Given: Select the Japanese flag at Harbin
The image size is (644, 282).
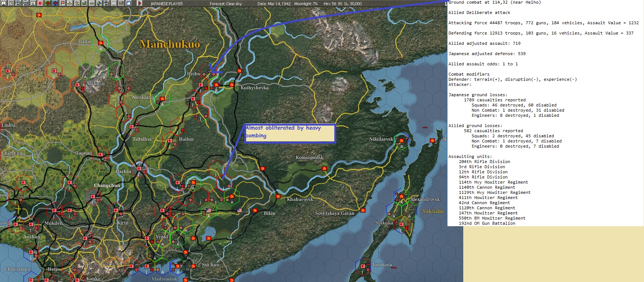Looking at the screenshot, I should 140,169.
